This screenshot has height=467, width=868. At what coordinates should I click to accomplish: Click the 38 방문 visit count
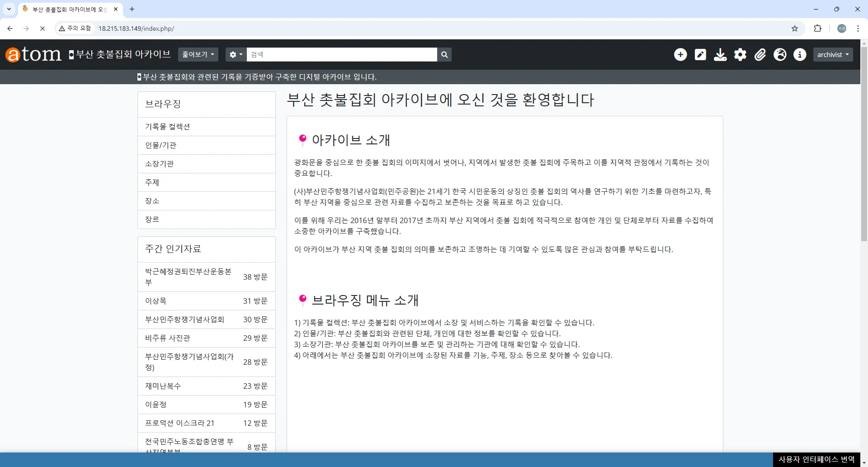(x=255, y=277)
